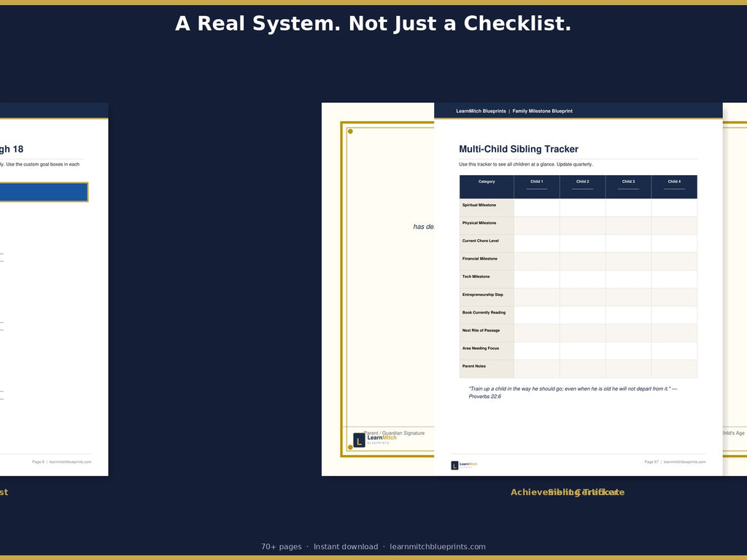Click the Proverbs 22:6 quote below the table
This screenshot has width=747, height=560.
click(x=573, y=392)
